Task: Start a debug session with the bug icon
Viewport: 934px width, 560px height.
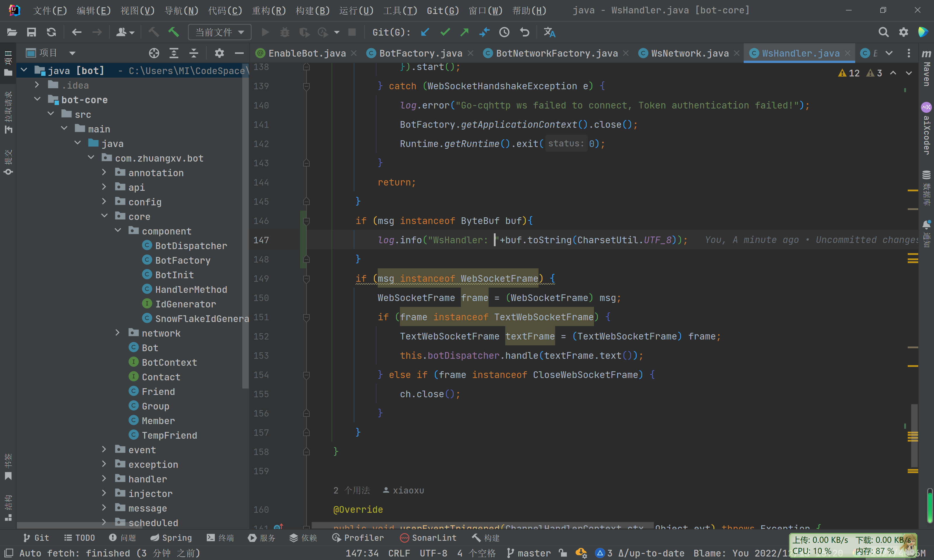Action: (285, 32)
